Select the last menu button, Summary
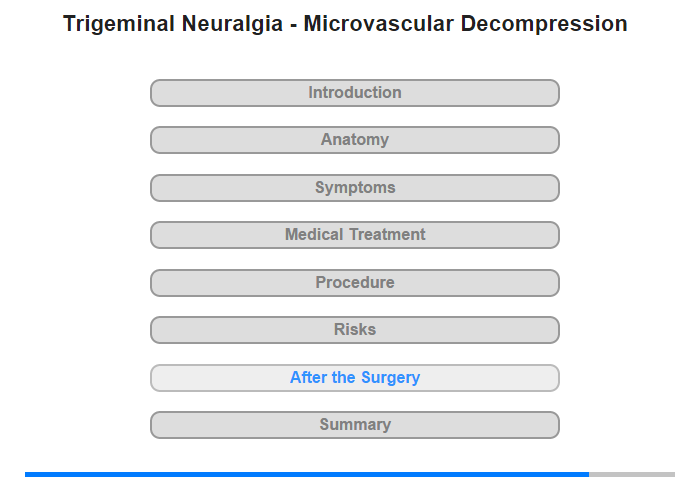 click(355, 425)
